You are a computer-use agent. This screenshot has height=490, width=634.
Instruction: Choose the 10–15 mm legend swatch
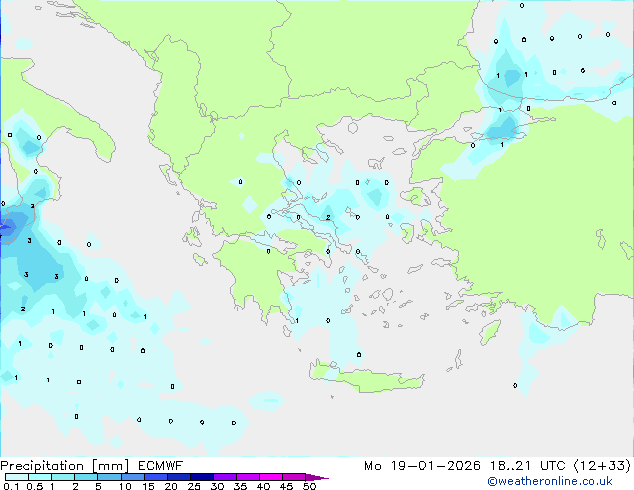click(x=133, y=477)
